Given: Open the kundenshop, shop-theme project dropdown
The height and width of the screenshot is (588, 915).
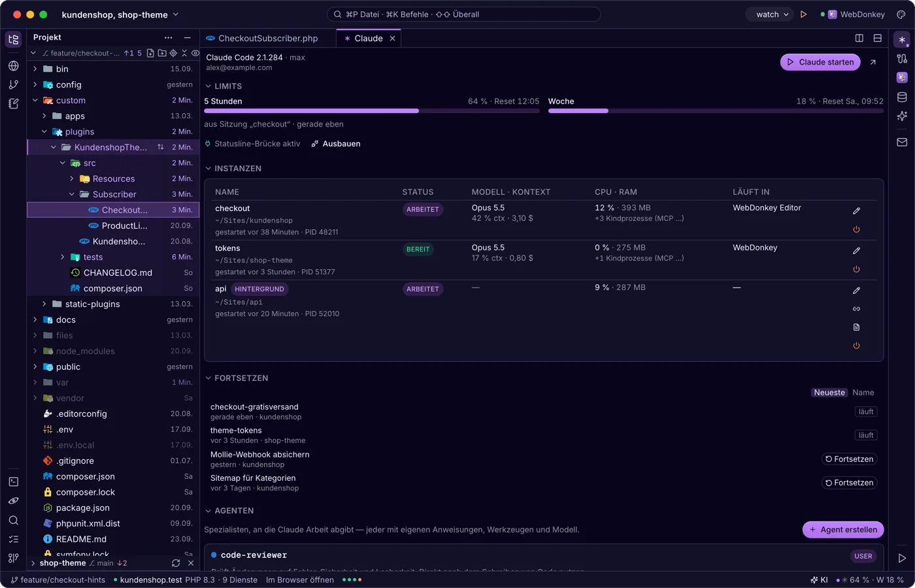Looking at the screenshot, I should 120,14.
